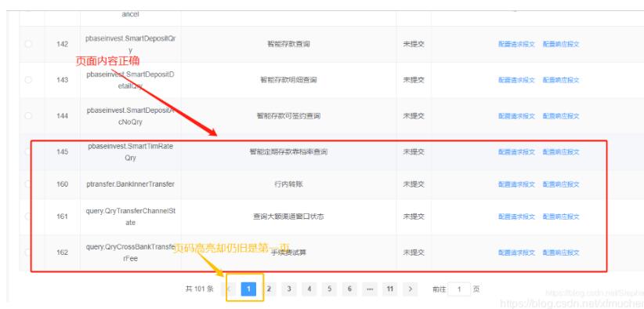Click the 智能存款明细查询 description cell
Image resolution: width=644 pixels, height=309 pixels.
click(289, 80)
